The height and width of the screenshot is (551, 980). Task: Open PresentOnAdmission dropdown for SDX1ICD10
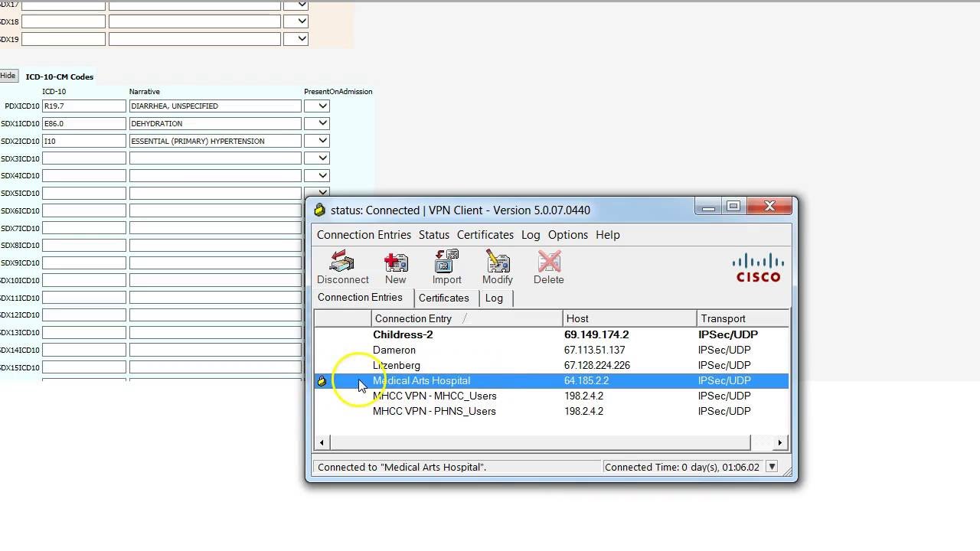[317, 123]
